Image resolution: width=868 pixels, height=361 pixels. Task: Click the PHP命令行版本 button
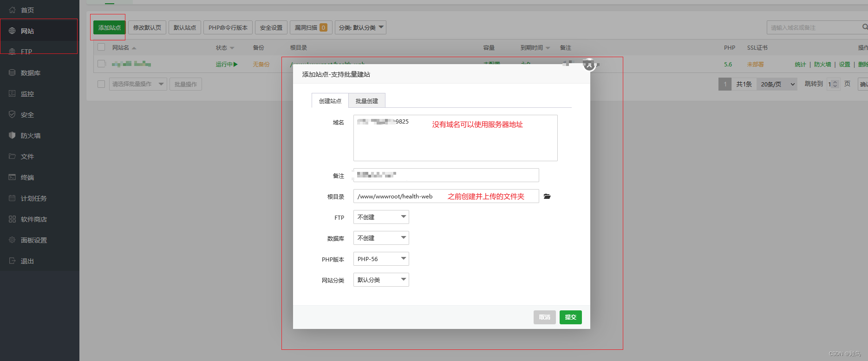click(x=228, y=27)
